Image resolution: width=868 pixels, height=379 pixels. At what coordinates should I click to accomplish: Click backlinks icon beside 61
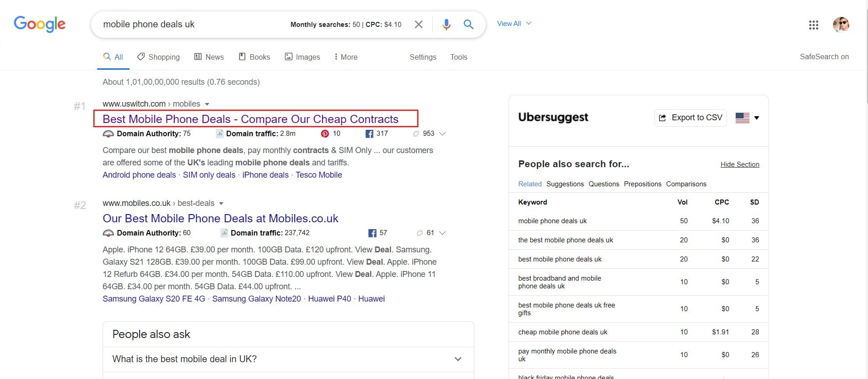420,233
